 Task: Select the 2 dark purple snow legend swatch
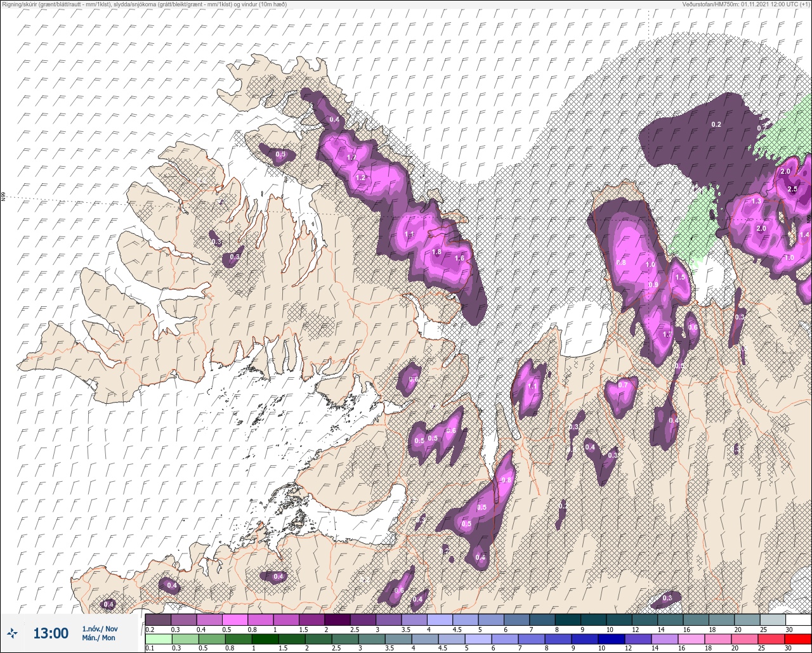click(337, 619)
